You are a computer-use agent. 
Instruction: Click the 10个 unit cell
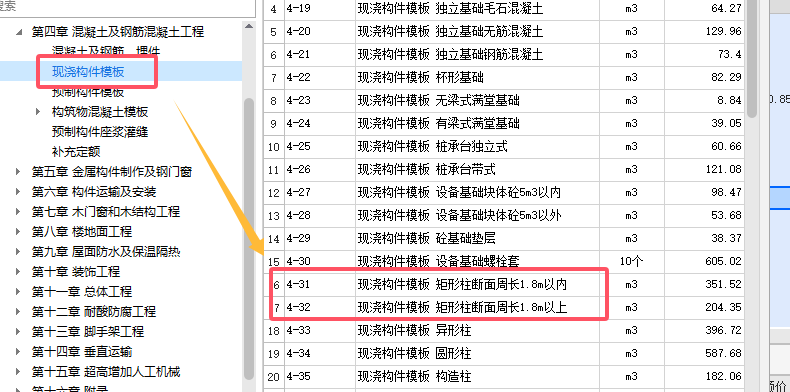click(632, 262)
